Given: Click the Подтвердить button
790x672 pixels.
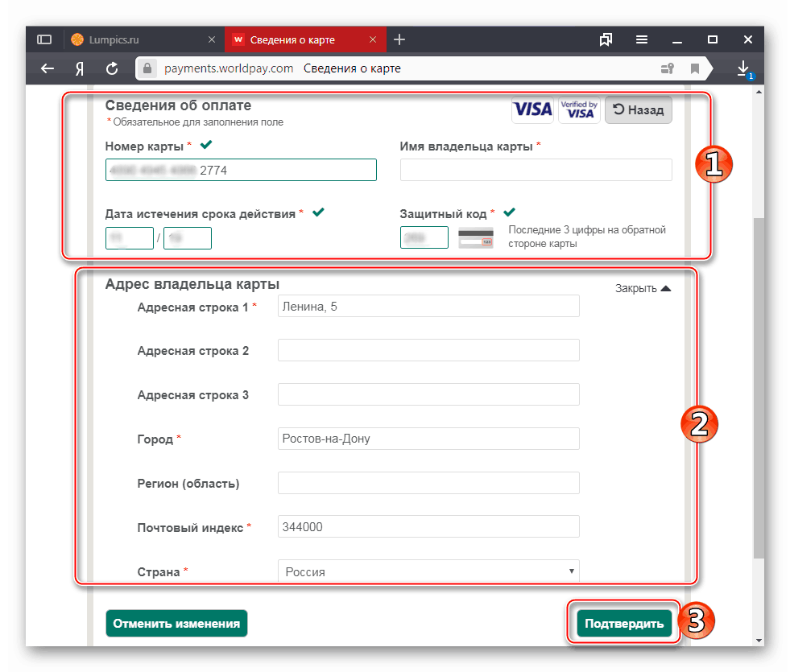Looking at the screenshot, I should coord(624,623).
